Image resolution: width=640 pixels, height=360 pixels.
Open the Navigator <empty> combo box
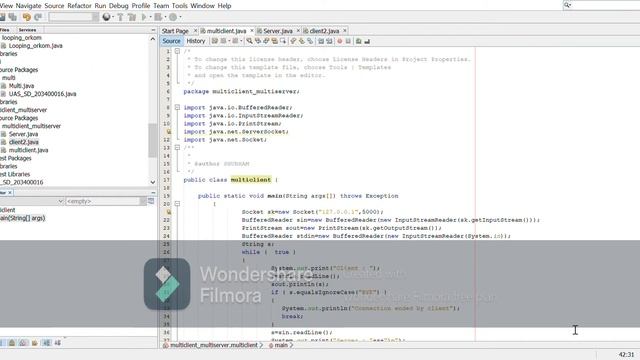pos(106,201)
